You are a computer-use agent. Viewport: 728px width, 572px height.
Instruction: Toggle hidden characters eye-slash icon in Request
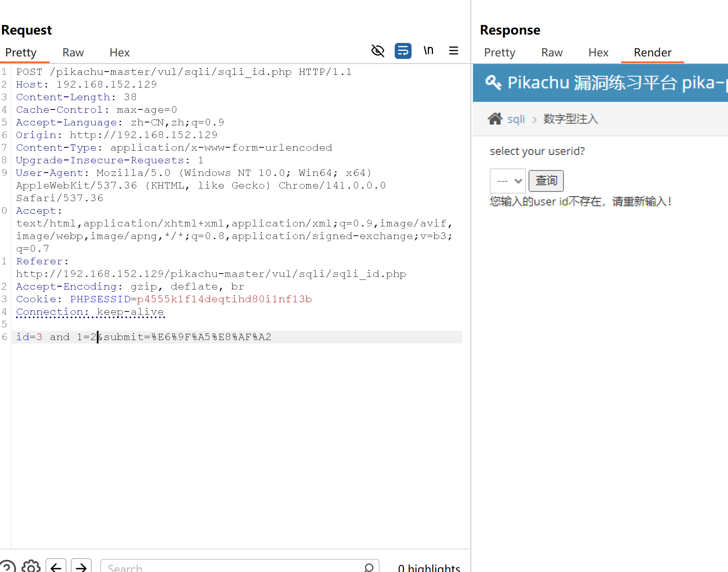378,51
